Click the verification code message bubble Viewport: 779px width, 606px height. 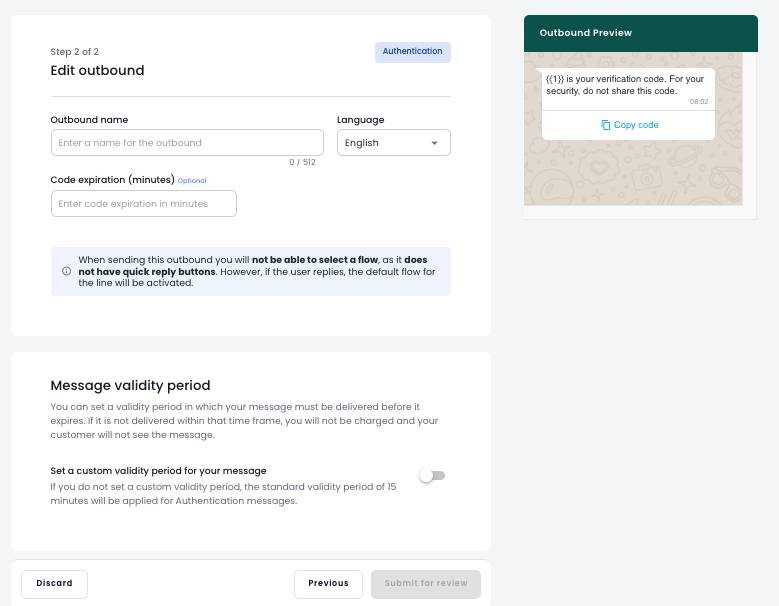625,85
